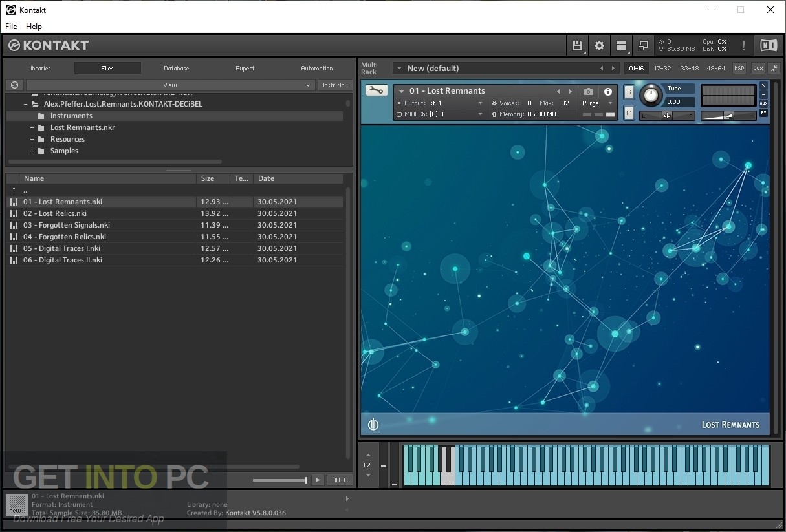The height and width of the screenshot is (532, 786).
Task: Switch to Libraries tab
Action: (39, 68)
